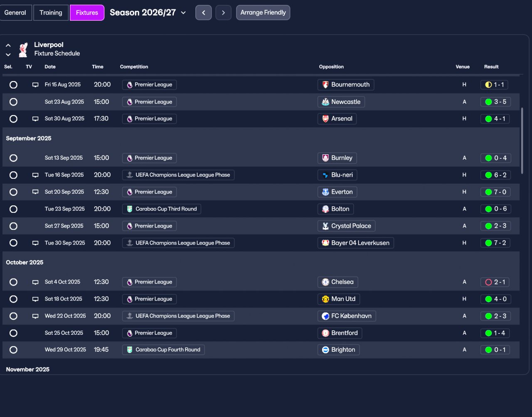Select the Bolton fixture radio button

point(13,209)
